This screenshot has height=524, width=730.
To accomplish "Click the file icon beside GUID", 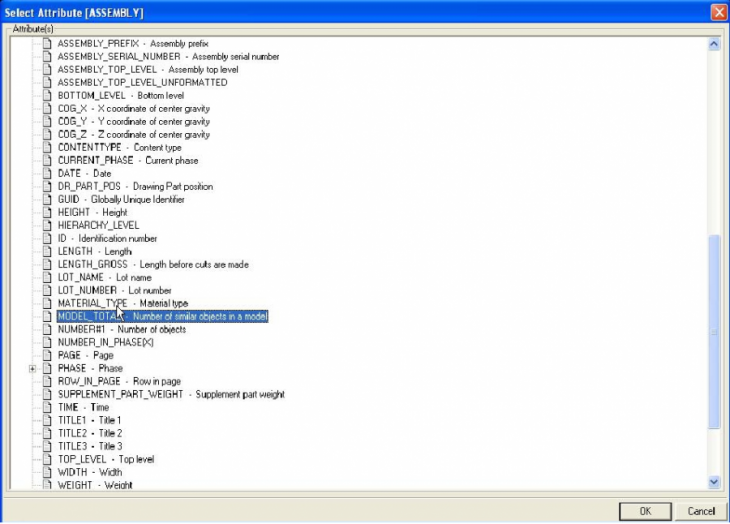I will [47, 200].
